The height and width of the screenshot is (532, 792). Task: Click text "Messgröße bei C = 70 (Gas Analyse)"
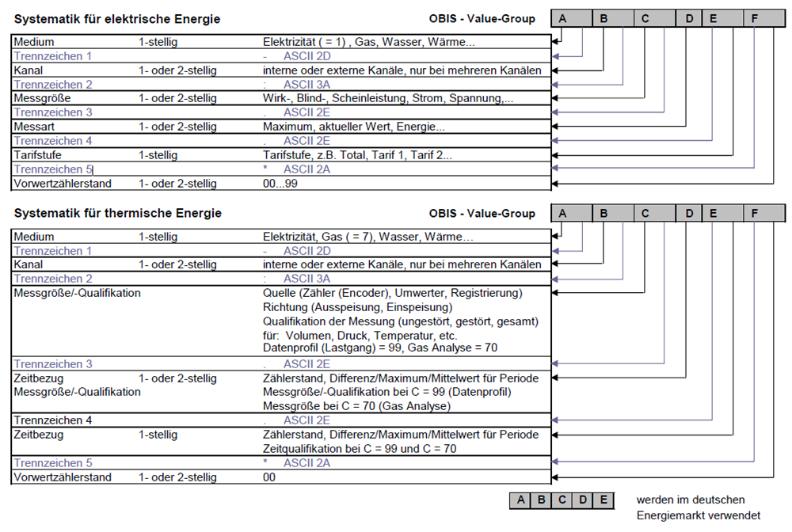[356, 406]
